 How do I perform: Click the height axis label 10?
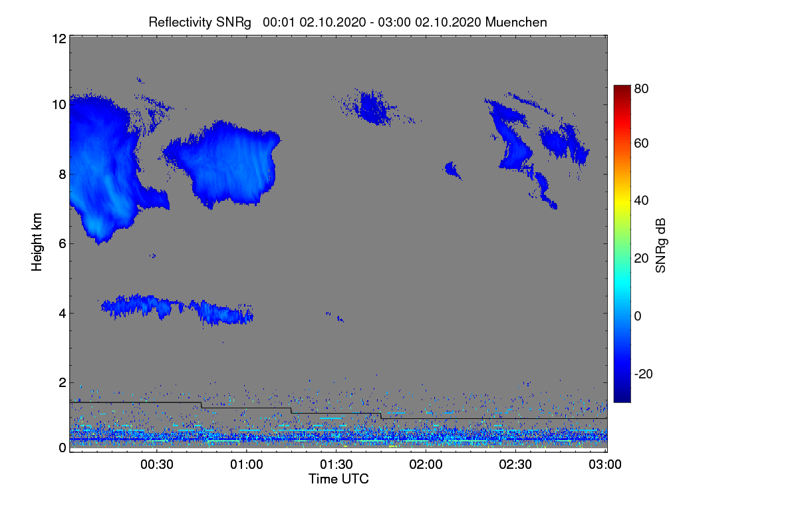point(59,104)
